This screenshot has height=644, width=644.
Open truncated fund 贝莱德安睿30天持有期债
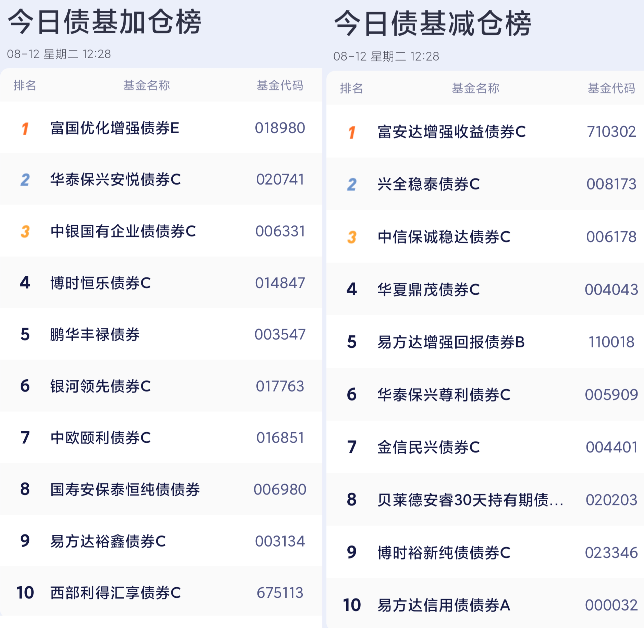(x=470, y=500)
